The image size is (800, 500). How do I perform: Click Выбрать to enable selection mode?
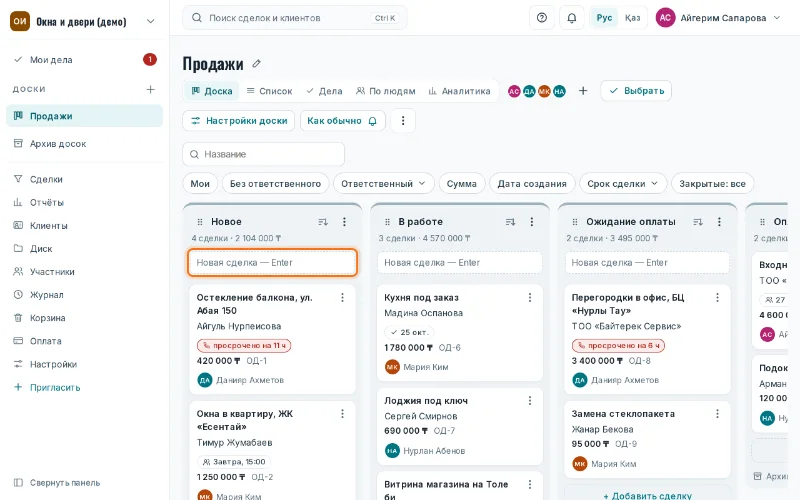click(x=636, y=91)
